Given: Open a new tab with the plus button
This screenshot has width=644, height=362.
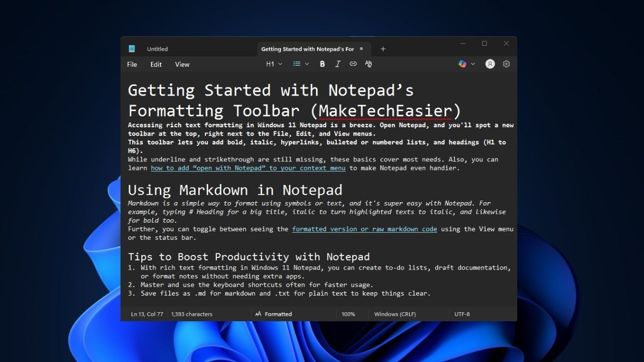Looking at the screenshot, I should [383, 49].
